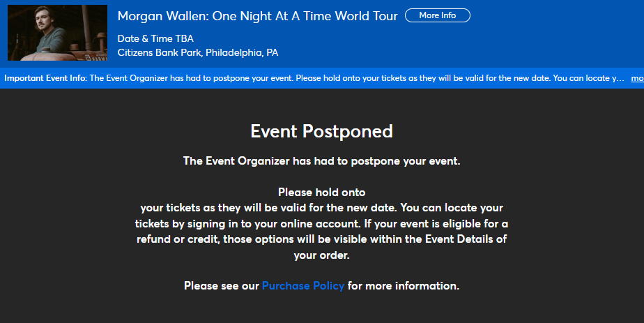The height and width of the screenshot is (323, 644).
Task: Click the Date & Time TBA text
Action: tap(155, 38)
